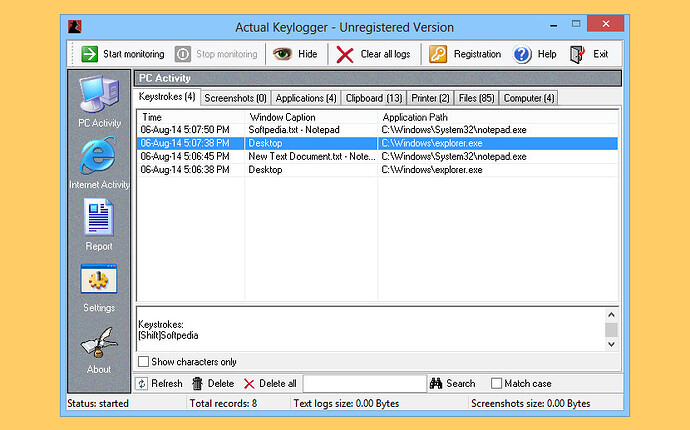Switch to the Clipboard tab

point(374,98)
